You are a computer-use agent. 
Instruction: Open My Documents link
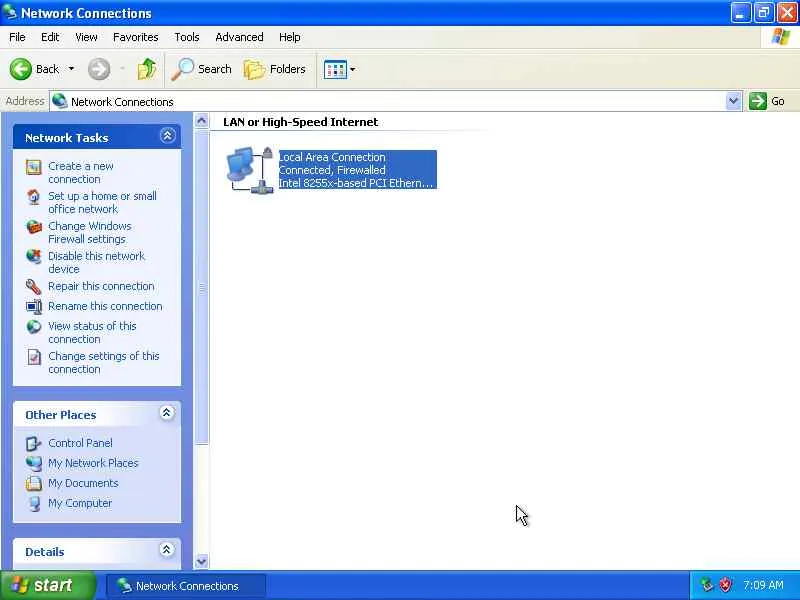coord(83,483)
